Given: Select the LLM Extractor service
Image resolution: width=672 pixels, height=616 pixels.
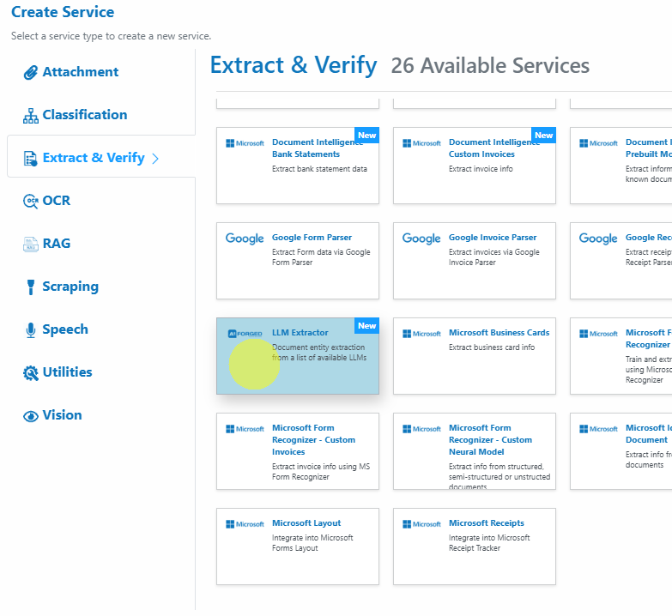Looking at the screenshot, I should tap(298, 356).
